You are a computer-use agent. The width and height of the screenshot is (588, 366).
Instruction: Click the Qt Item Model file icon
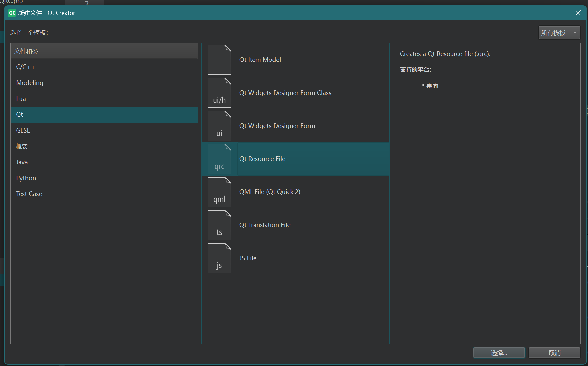coord(219,60)
